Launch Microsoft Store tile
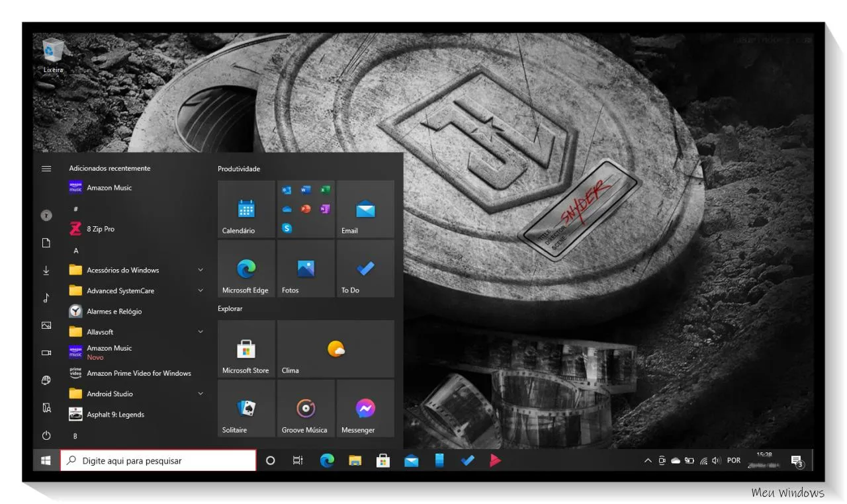Viewport: 847px width, 504px height. 246,349
